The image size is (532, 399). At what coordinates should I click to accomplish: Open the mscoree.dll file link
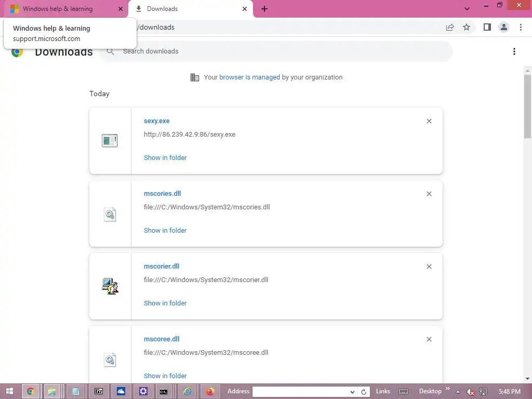tap(162, 339)
